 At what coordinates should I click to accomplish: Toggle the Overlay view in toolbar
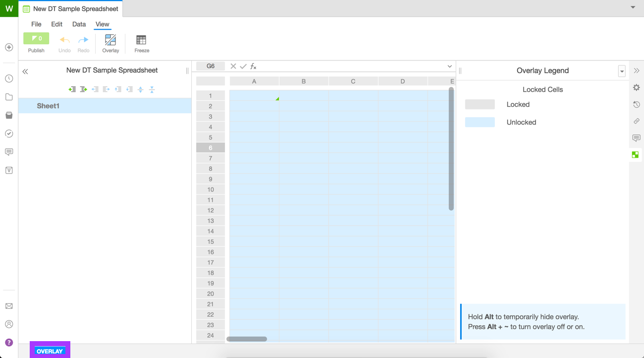pos(110,41)
